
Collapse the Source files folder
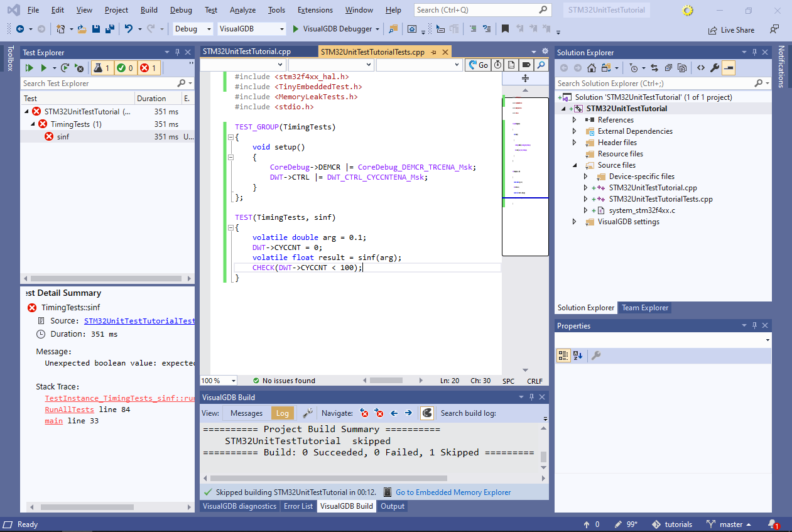(574, 165)
